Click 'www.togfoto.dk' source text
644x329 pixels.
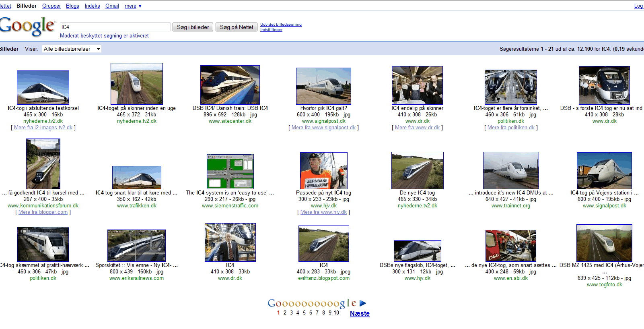tap(604, 284)
